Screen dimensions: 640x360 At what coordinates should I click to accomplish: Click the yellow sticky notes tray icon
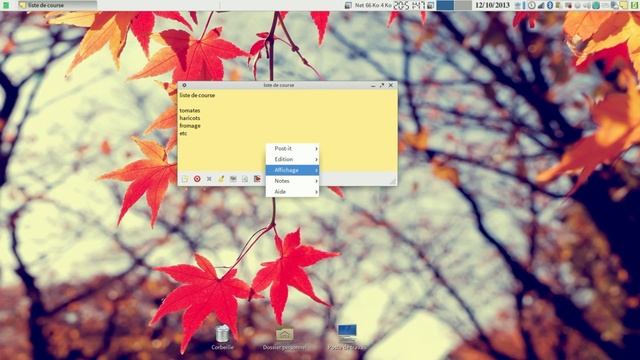623,5
